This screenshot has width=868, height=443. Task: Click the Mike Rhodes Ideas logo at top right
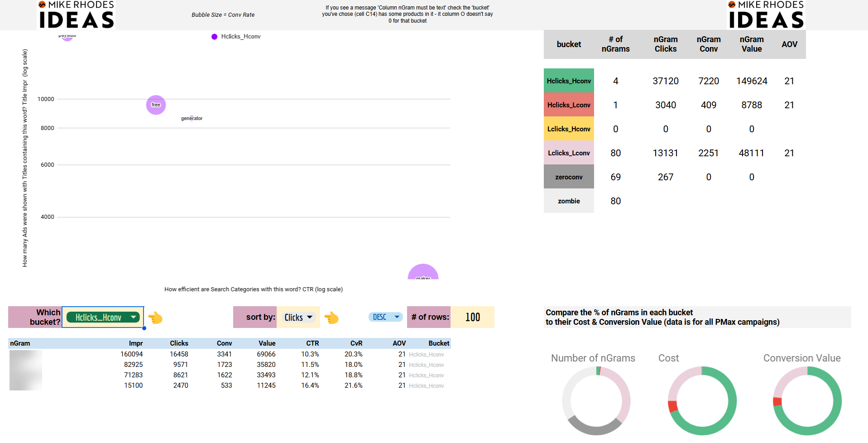coord(766,15)
